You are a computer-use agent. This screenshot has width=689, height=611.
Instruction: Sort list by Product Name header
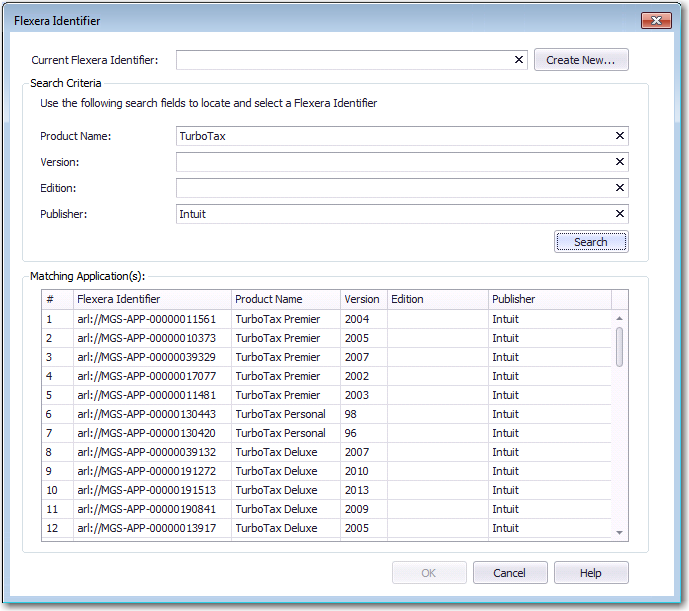pyautogui.click(x=284, y=299)
